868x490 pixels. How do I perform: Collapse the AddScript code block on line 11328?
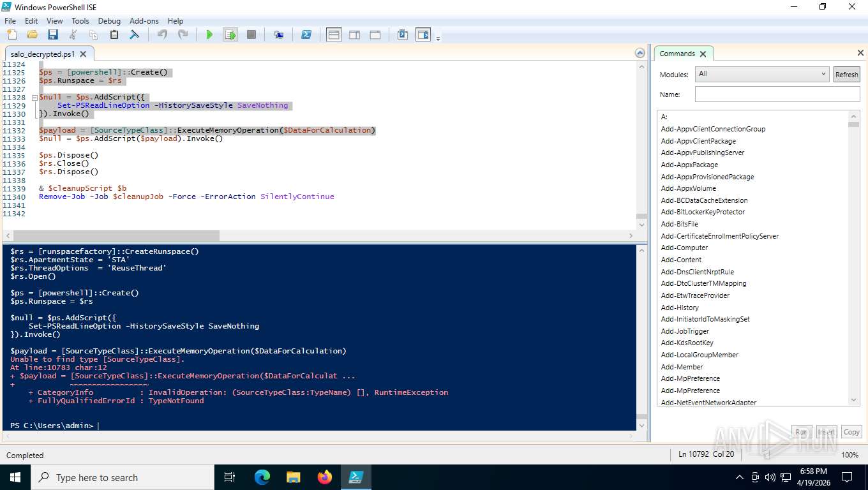click(x=34, y=98)
